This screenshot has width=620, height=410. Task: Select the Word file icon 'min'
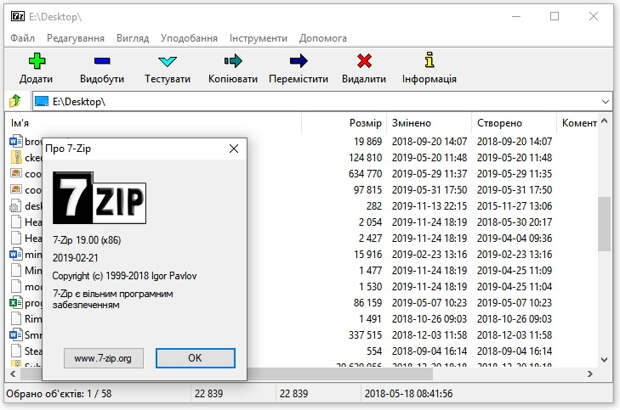(x=16, y=254)
